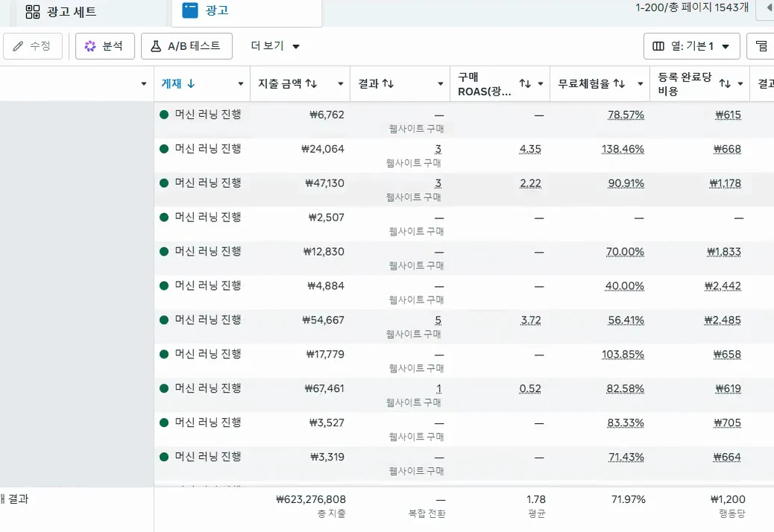The width and height of the screenshot is (774, 532).
Task: Click the green status dot in ₩3,319 row
Action: tap(164, 457)
